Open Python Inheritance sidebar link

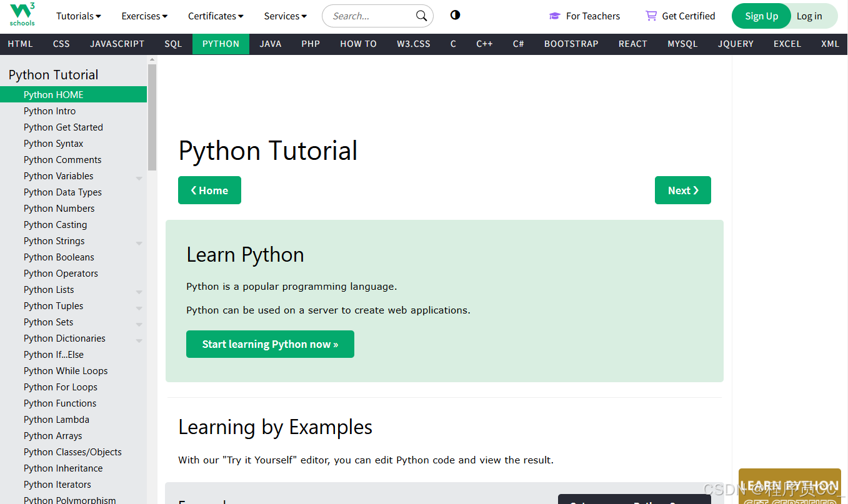coord(74,468)
